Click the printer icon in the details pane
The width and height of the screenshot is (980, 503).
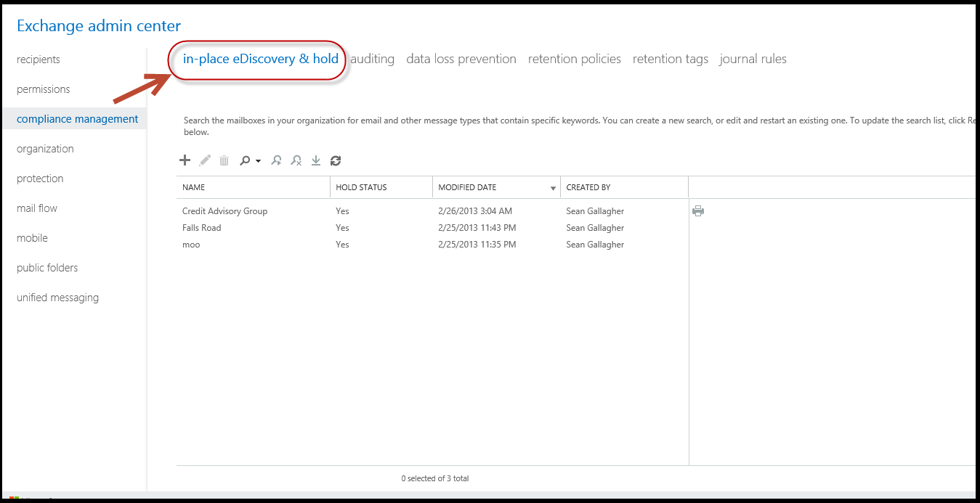point(698,211)
